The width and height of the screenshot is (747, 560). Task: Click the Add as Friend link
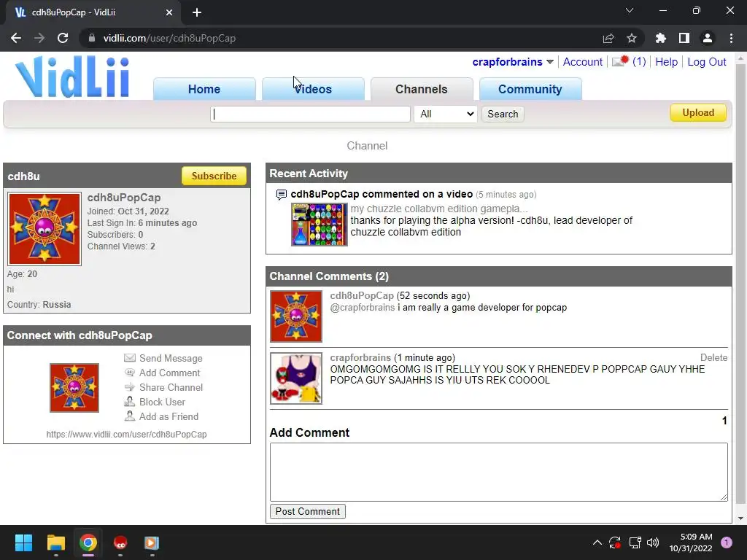point(169,416)
